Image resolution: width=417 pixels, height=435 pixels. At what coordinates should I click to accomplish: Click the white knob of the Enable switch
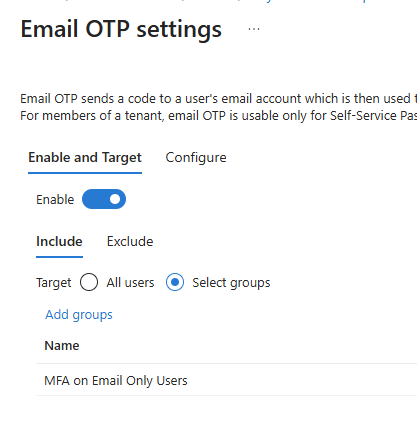pos(115,199)
